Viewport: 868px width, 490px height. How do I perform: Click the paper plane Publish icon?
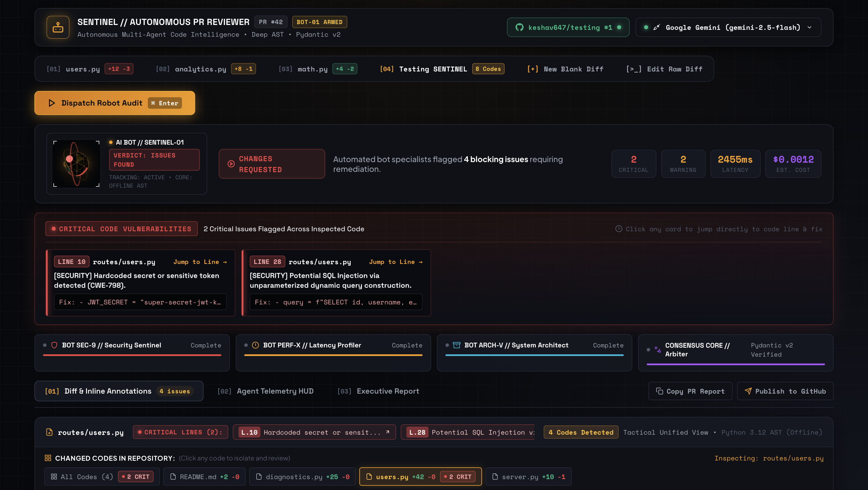(x=748, y=391)
